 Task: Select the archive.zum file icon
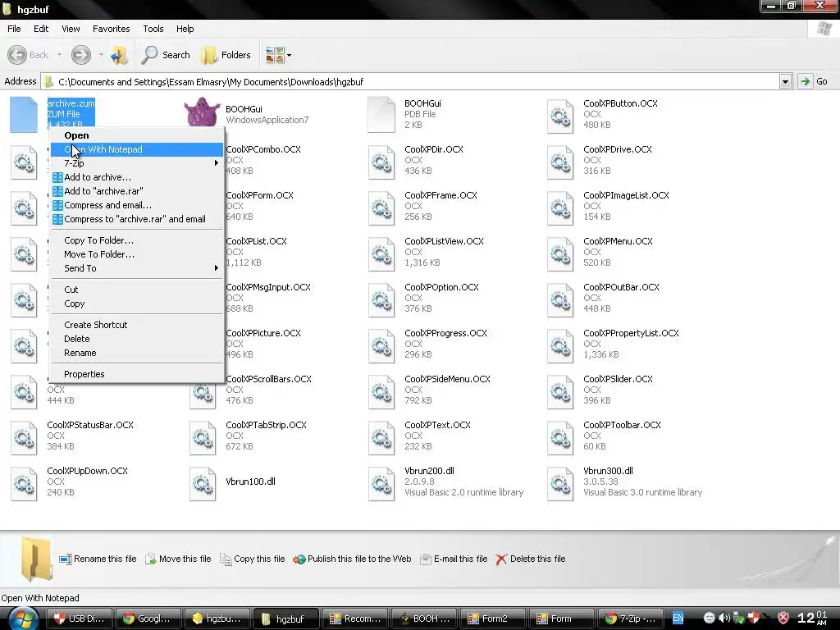coord(24,114)
